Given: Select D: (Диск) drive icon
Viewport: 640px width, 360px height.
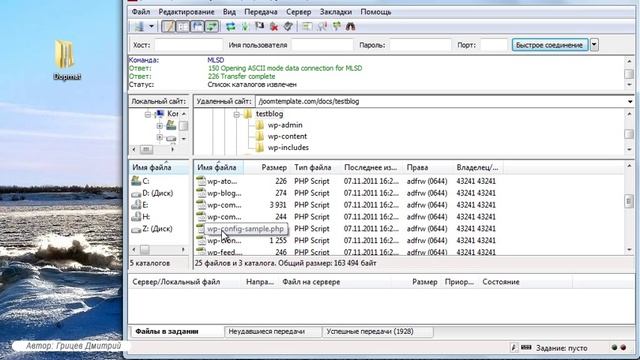Looking at the screenshot, I should click(x=136, y=193).
